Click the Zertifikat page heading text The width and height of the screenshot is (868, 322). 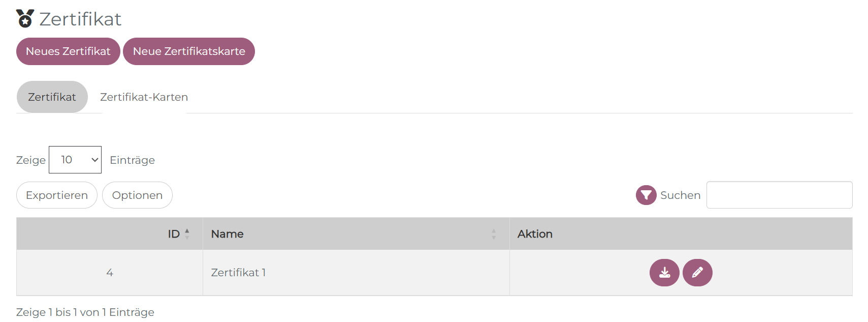[x=80, y=19]
